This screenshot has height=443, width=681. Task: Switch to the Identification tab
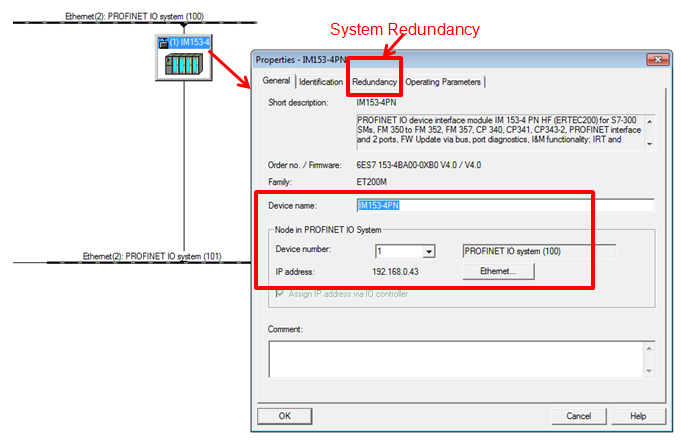[321, 82]
